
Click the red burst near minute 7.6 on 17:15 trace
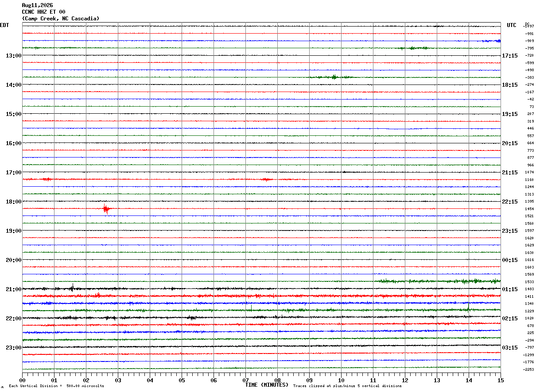coord(266,179)
